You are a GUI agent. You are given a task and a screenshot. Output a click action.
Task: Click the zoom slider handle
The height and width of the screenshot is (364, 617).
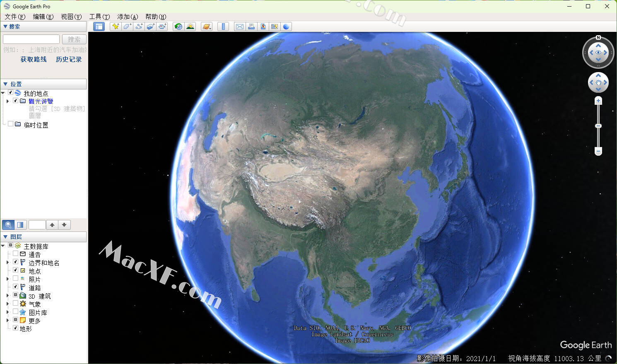click(598, 126)
